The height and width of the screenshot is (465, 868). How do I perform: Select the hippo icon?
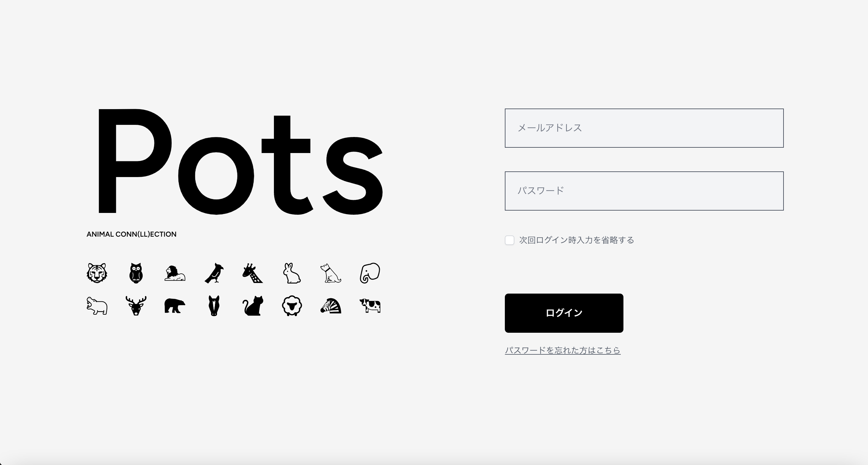(x=97, y=306)
